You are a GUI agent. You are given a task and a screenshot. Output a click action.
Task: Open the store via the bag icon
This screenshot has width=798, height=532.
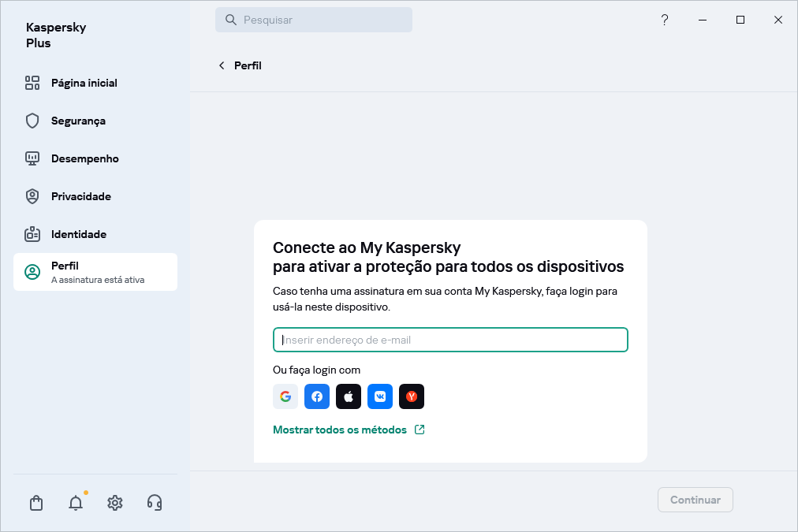click(35, 502)
